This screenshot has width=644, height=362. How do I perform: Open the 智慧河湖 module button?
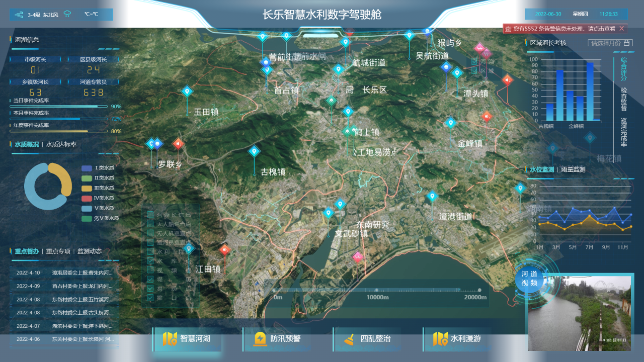[187, 339]
